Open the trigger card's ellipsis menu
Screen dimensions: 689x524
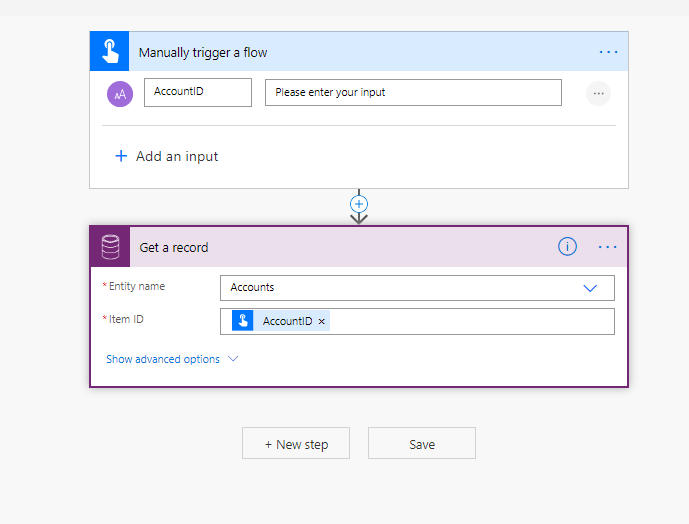pos(608,52)
